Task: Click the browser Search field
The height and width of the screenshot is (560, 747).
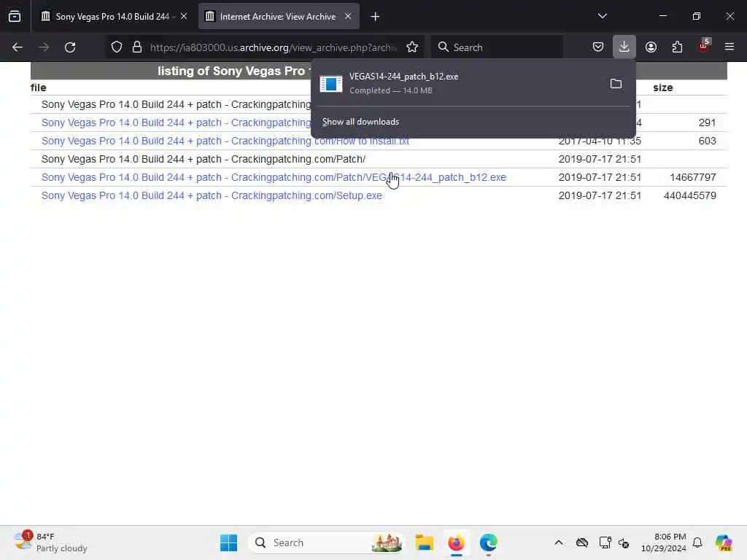Action: click(x=498, y=47)
